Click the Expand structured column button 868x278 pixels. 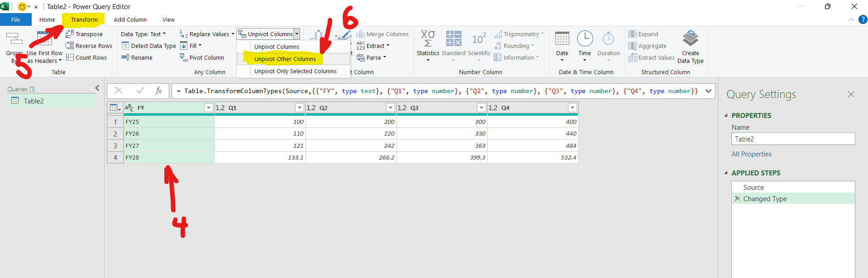pos(643,34)
